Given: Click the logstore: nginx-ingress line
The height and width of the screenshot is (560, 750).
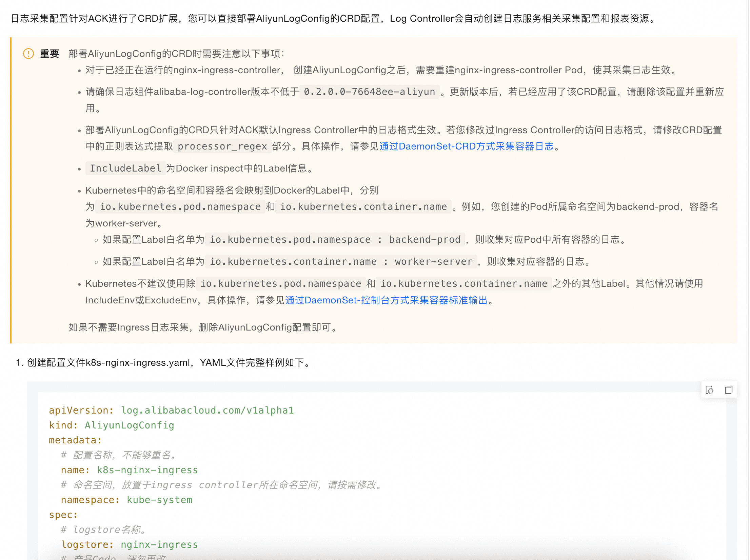Looking at the screenshot, I should tap(129, 545).
